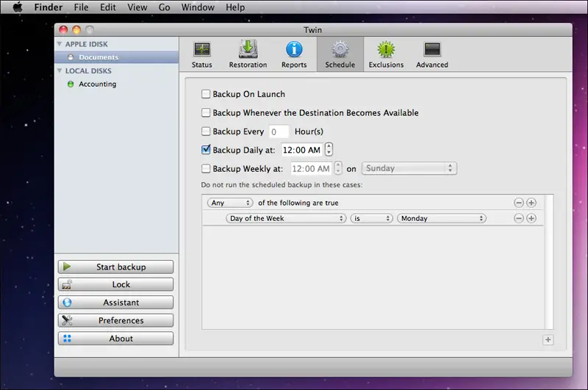Collapse the APPLE IDISK section
Screen dimensions: 588x390
tap(60, 44)
